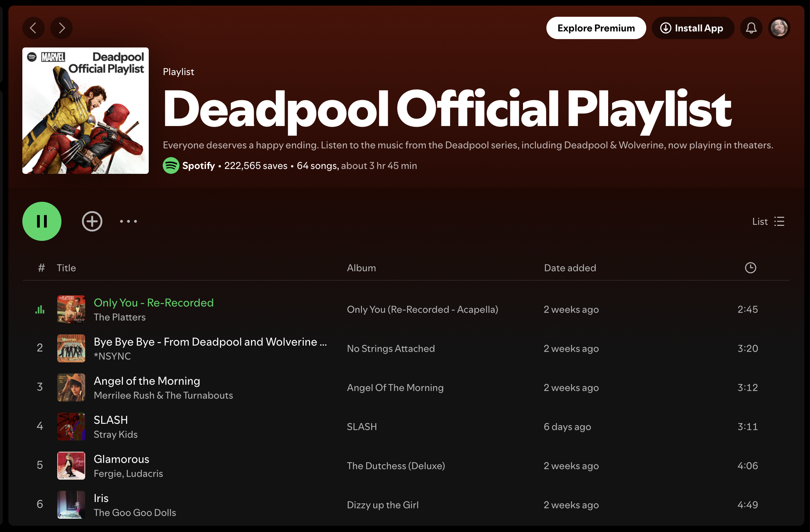
Task: Open The Platters artist page
Action: pyautogui.click(x=120, y=317)
